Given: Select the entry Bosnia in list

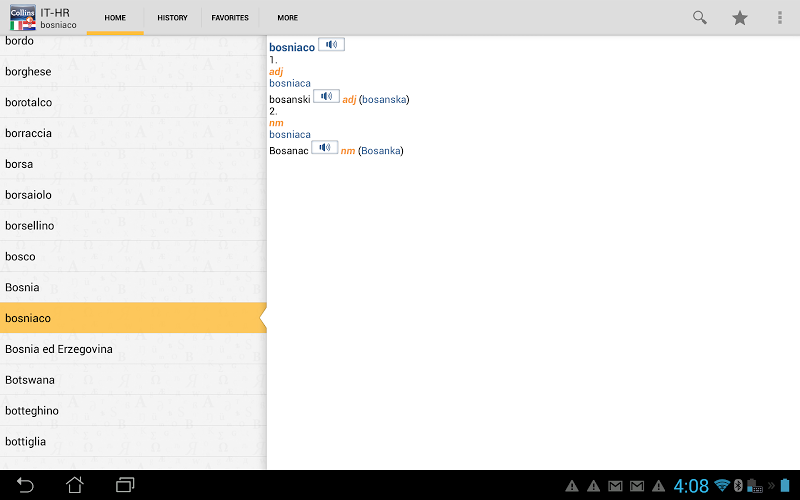Looking at the screenshot, I should [x=133, y=287].
